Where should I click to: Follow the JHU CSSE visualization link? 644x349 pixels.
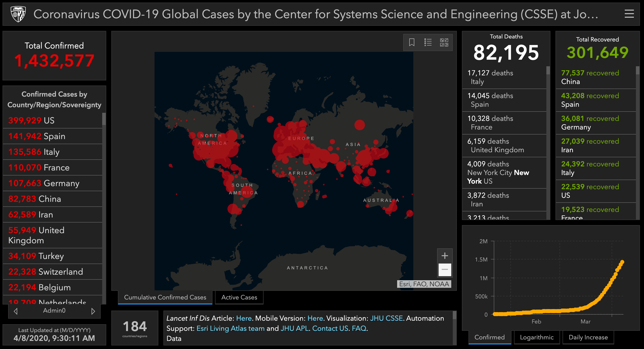click(x=387, y=318)
